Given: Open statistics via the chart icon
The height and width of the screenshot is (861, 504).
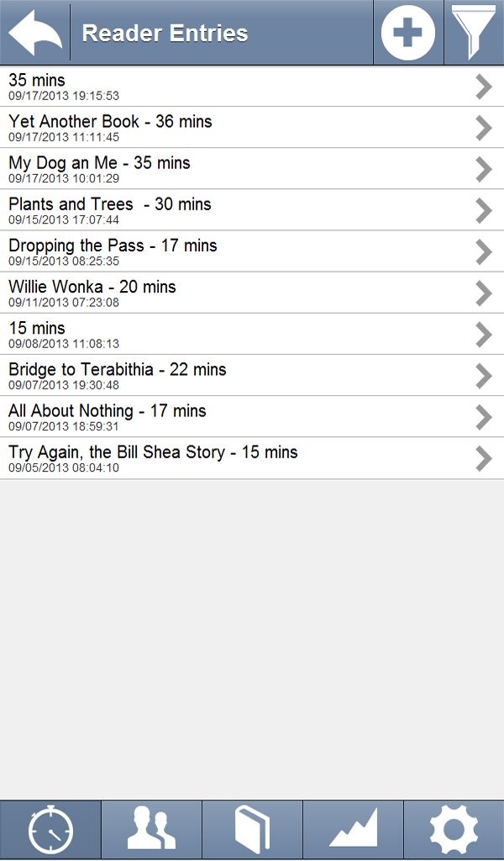Looking at the screenshot, I should click(x=353, y=829).
